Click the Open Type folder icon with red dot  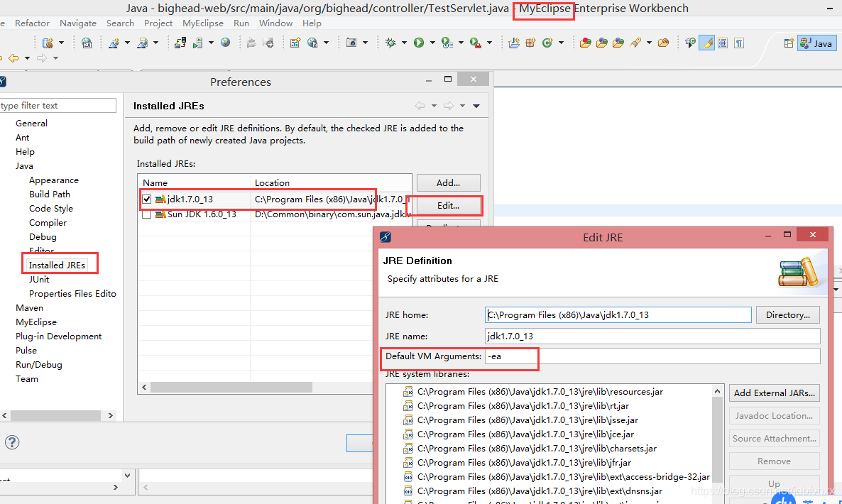[585, 43]
